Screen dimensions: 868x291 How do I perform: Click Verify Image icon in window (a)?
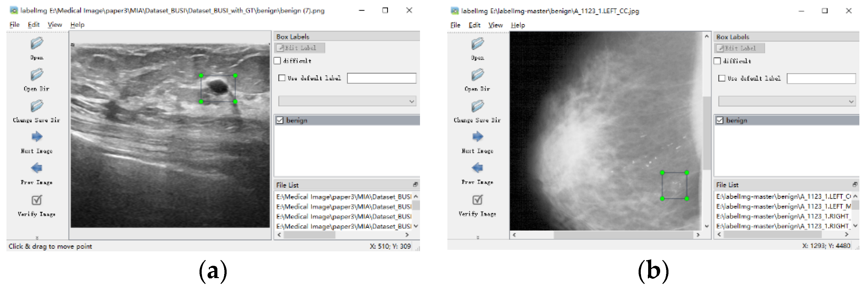click(37, 200)
